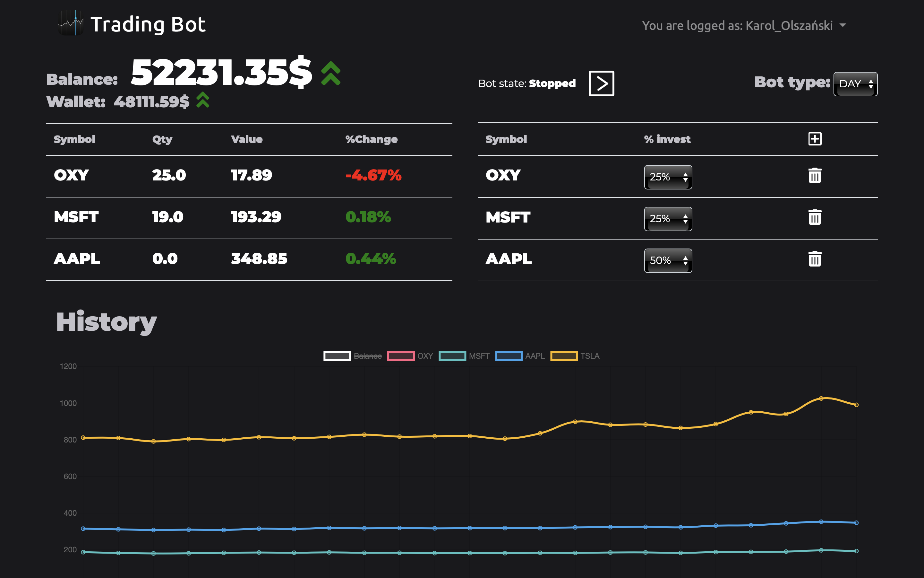Click the Qty column header

point(162,140)
